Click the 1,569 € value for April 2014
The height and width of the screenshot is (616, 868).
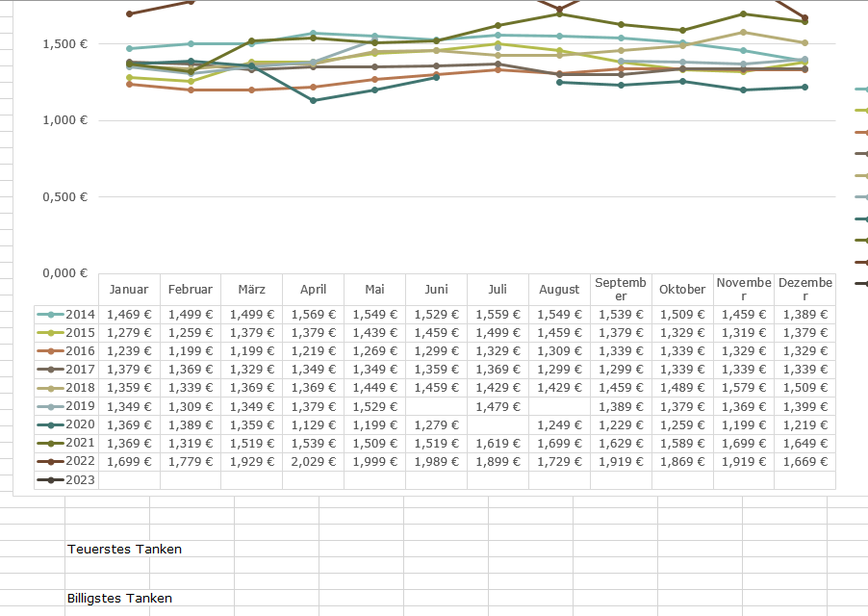coord(314,315)
